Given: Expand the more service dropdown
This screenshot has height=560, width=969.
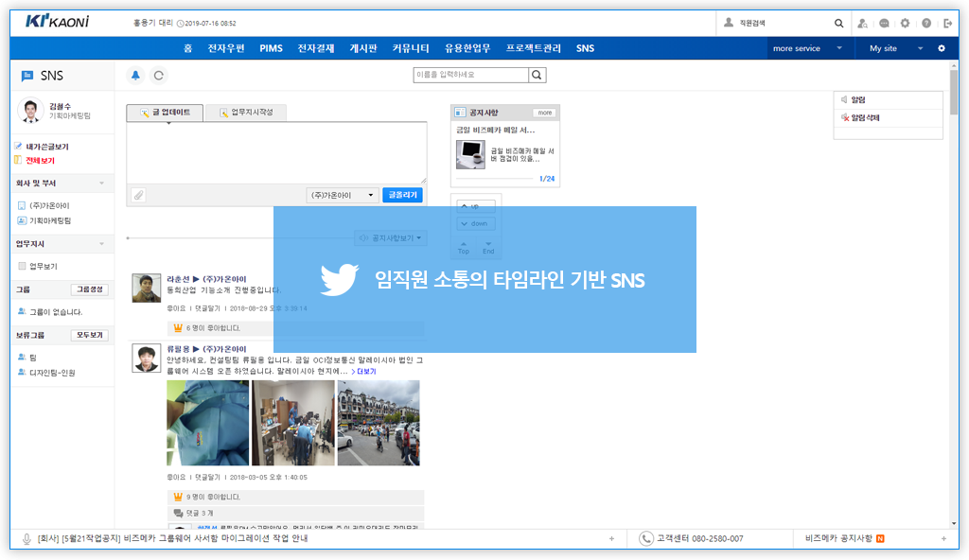Looking at the screenshot, I should 838,48.
